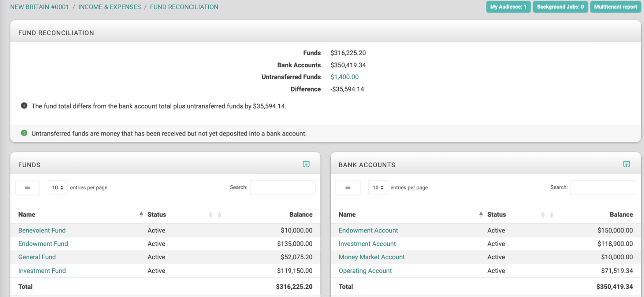Open the Money Market Account link
The width and height of the screenshot is (644, 297).
coord(372,257)
